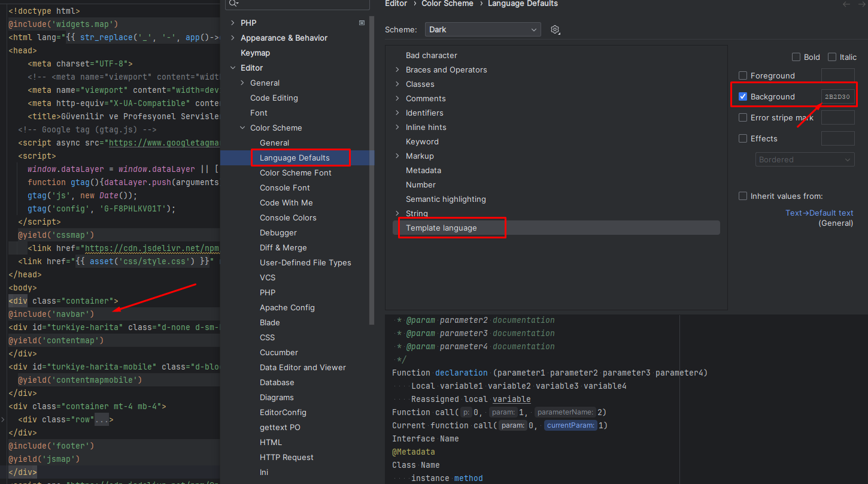Open the Bordered effects type dropdown
868x484 pixels.
tap(805, 159)
